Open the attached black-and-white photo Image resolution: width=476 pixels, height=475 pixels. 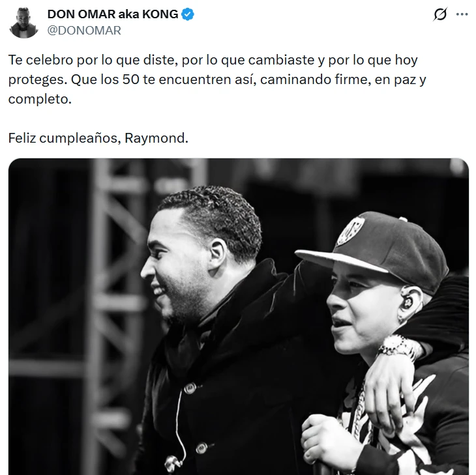239,317
